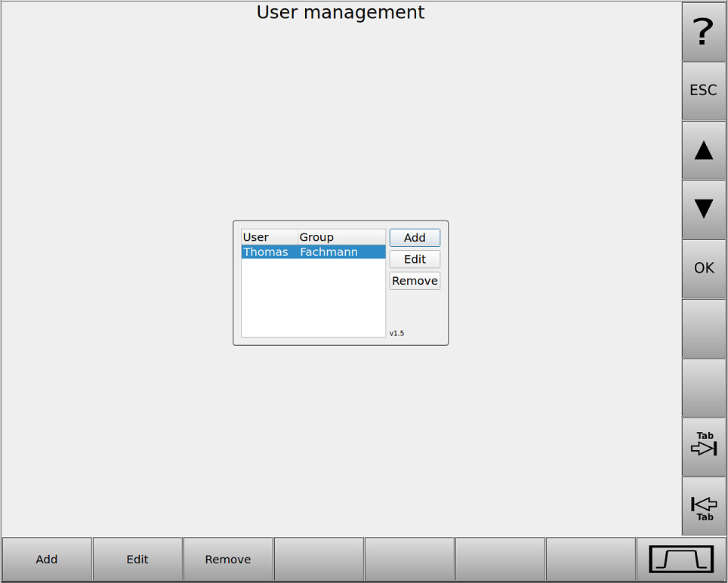
Task: Click the up arrow navigation key
Action: pyautogui.click(x=703, y=150)
